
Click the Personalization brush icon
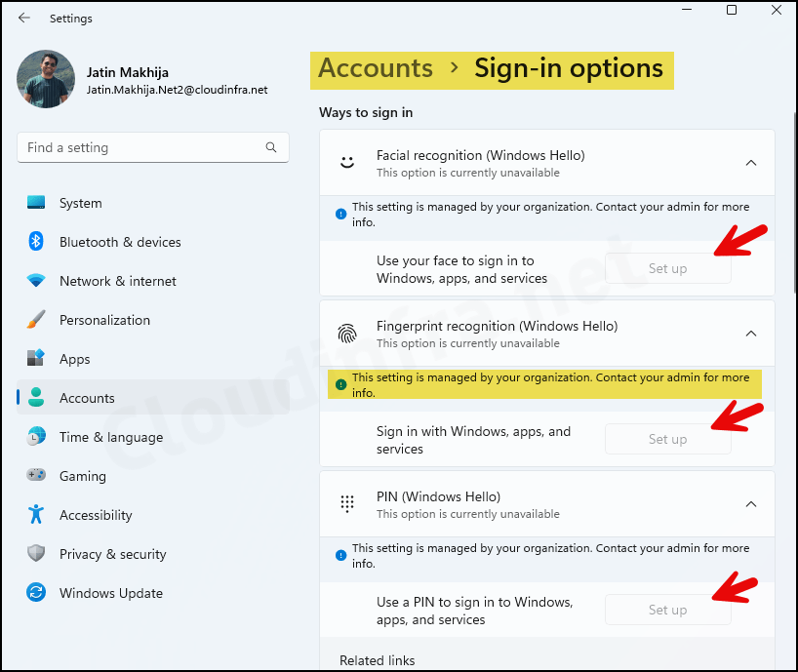tap(36, 320)
